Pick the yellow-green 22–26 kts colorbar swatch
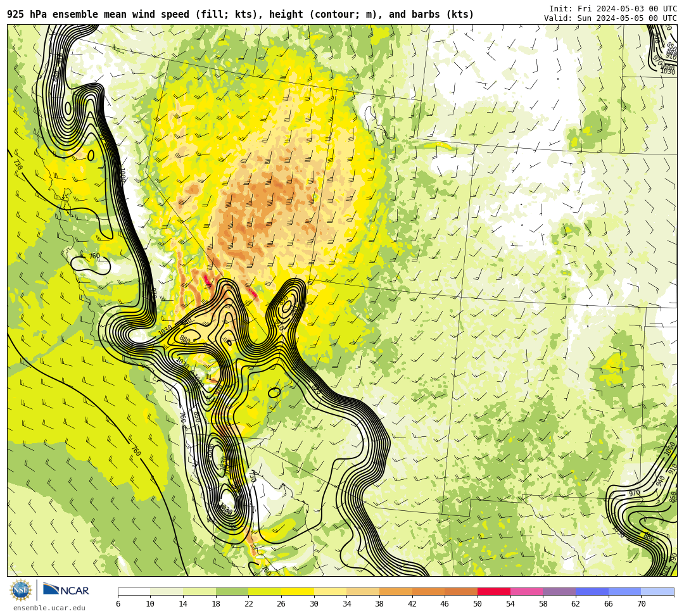Screen dimensions: 684x616 click(x=265, y=591)
